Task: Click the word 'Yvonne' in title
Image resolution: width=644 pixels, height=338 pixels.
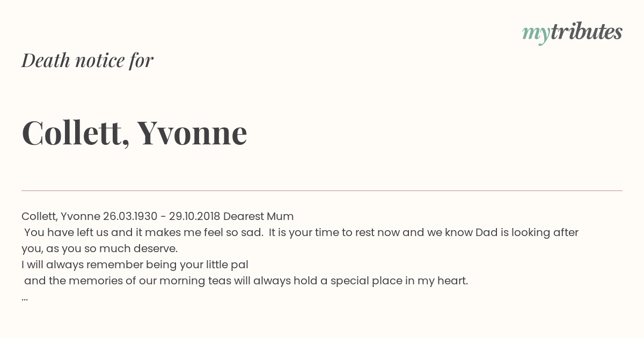Action: pos(192,133)
